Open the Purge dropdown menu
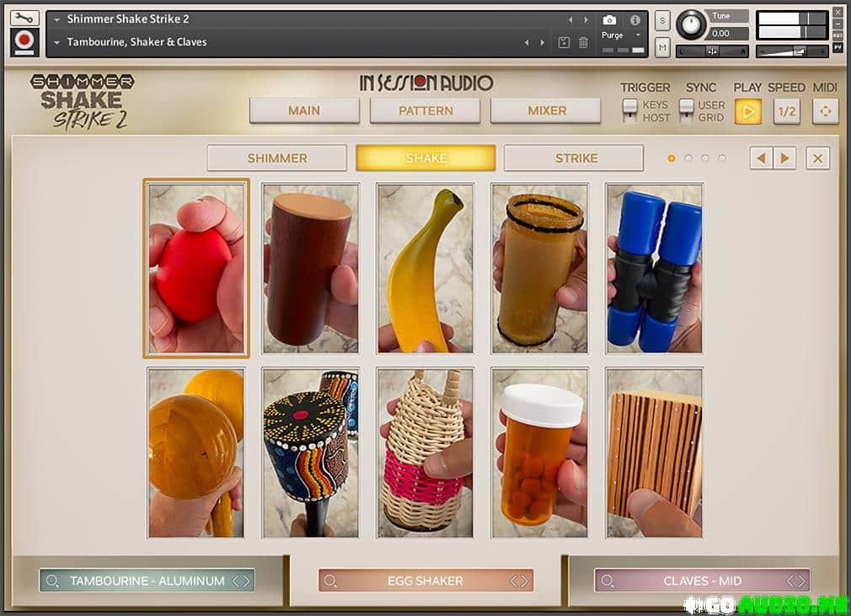 pos(622,35)
